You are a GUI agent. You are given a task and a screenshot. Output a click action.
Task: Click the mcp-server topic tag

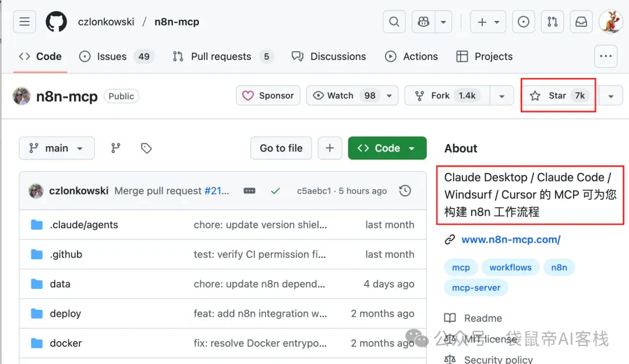[x=476, y=288]
